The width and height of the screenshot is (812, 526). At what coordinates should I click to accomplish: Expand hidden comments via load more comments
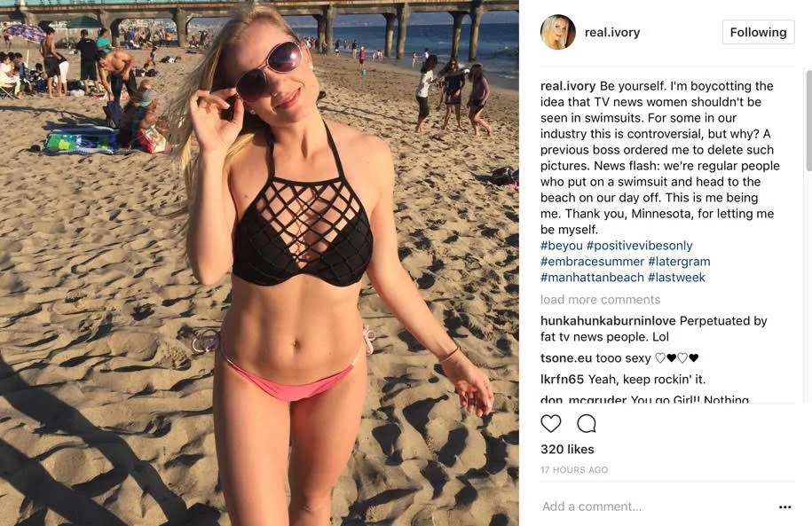tap(600, 300)
